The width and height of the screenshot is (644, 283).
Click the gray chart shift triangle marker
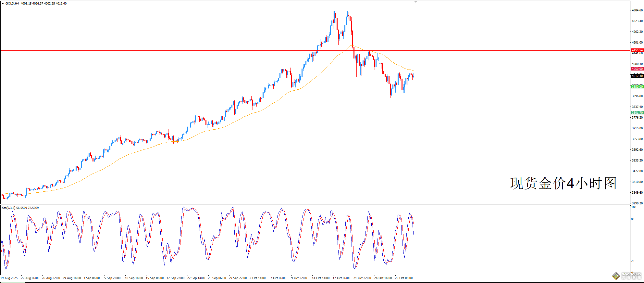click(415, 2)
